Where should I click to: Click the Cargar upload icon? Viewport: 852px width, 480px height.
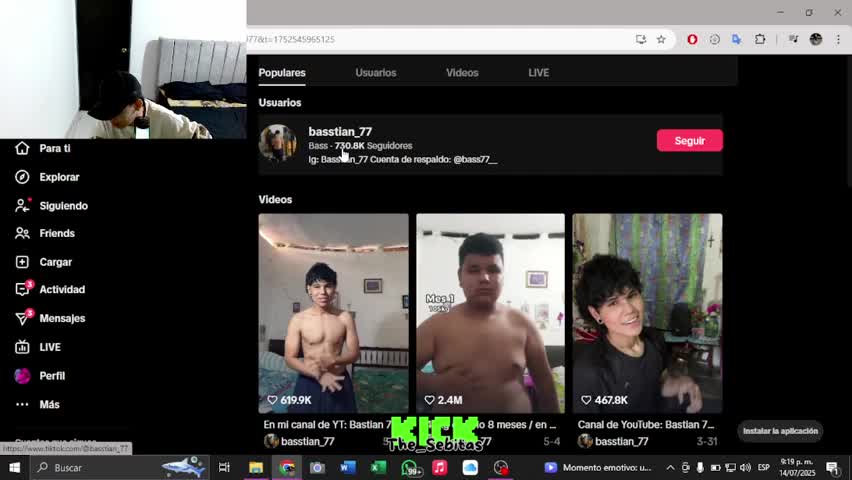(22, 262)
